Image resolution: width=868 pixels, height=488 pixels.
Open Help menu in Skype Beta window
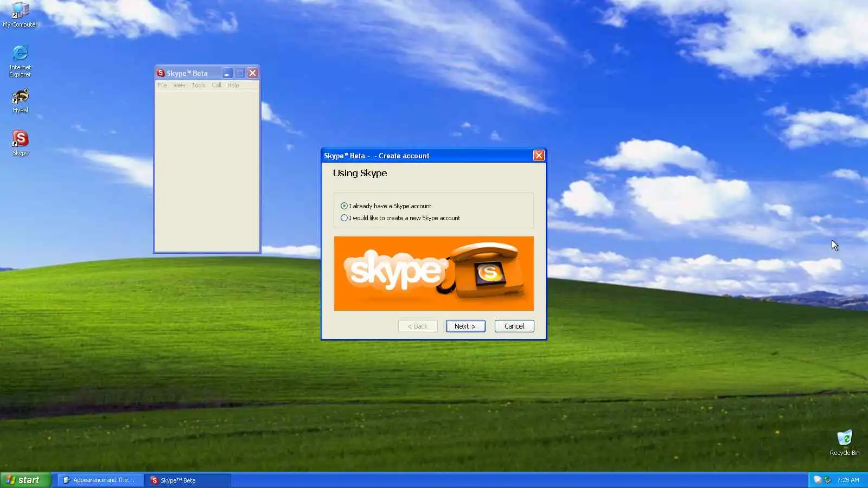click(233, 85)
